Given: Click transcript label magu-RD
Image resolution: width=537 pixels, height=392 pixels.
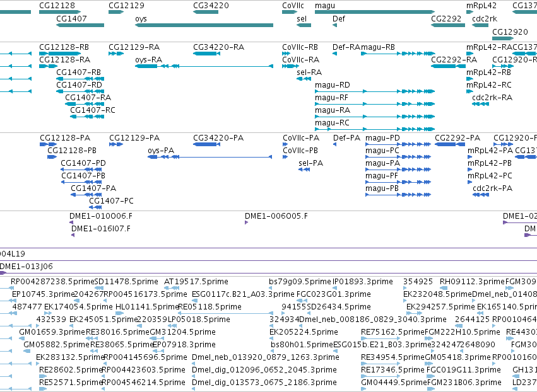Looking at the screenshot, I should (332, 85).
